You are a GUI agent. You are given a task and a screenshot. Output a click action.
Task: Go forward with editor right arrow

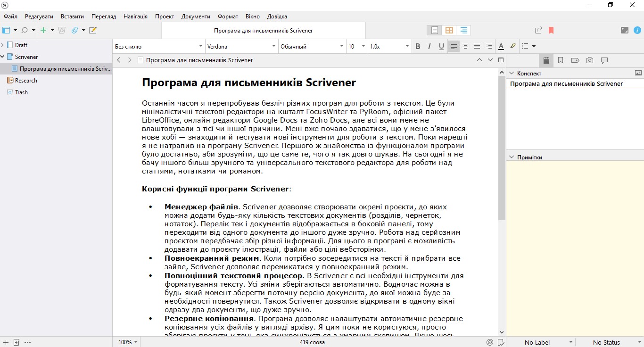tap(130, 60)
